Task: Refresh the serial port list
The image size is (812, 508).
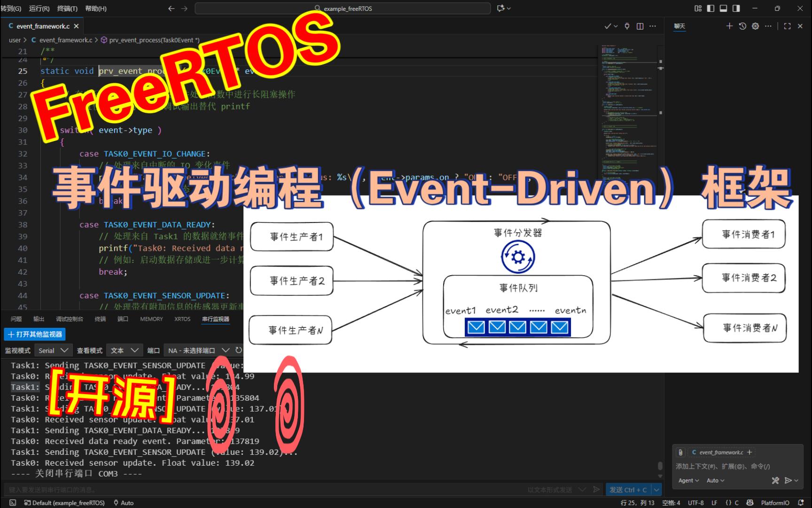Action: 239,350
